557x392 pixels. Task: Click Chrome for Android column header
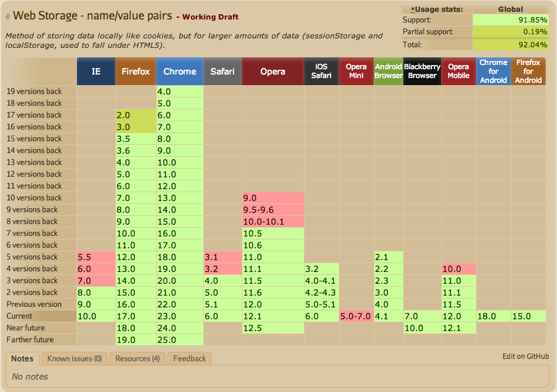pos(493,72)
